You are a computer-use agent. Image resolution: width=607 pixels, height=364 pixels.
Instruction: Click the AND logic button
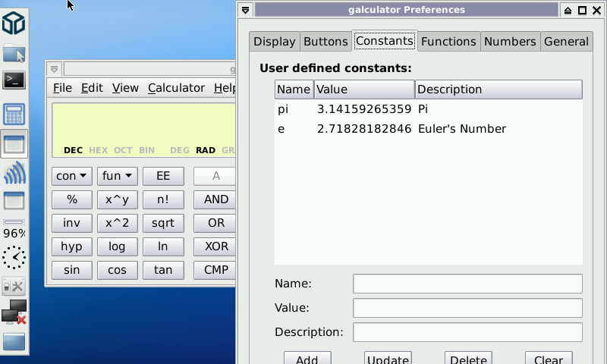click(215, 199)
